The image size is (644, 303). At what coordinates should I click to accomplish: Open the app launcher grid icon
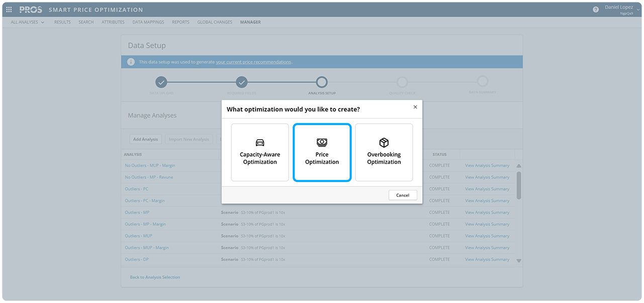(9, 10)
